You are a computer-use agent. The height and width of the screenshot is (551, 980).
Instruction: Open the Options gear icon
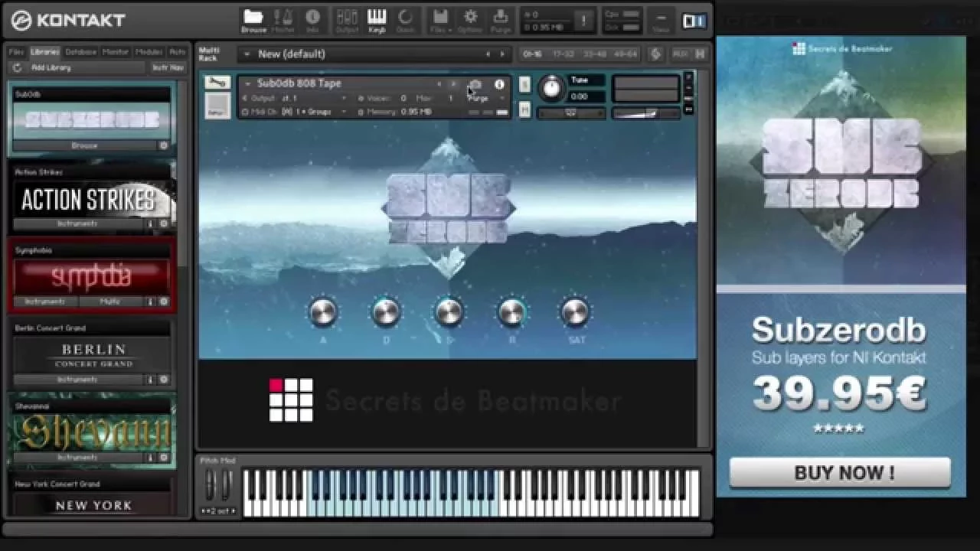(470, 20)
